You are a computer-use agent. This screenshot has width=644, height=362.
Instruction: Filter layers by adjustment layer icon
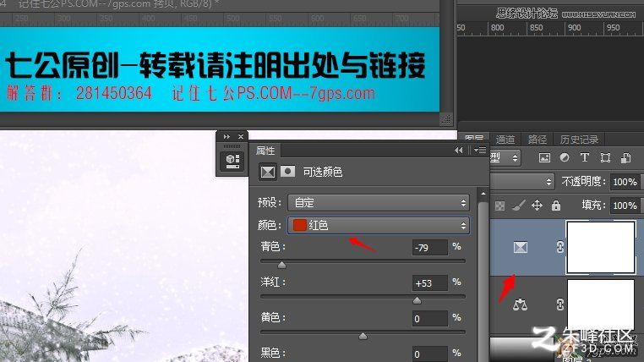565,158
